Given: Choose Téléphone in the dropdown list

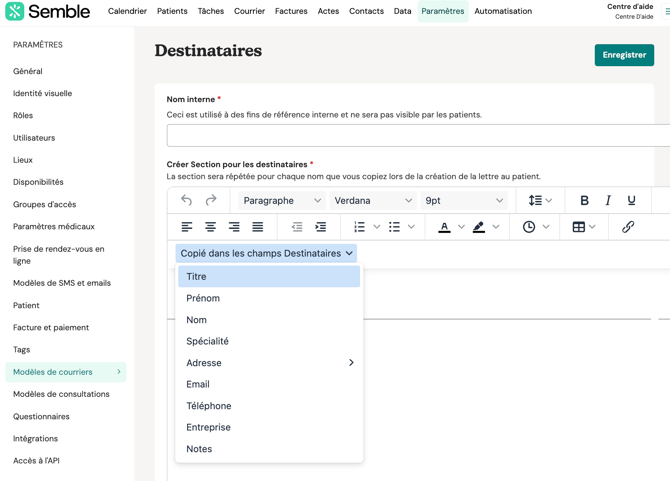Looking at the screenshot, I should [208, 406].
